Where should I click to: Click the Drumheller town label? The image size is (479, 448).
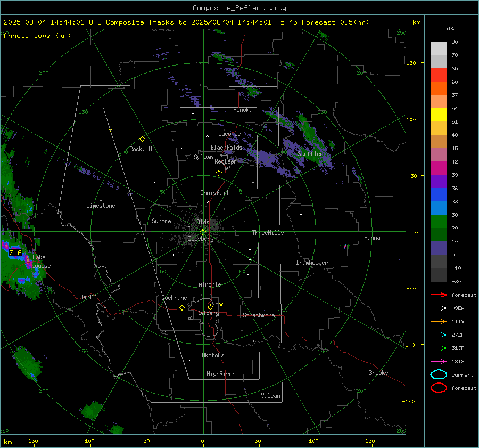(x=312, y=263)
